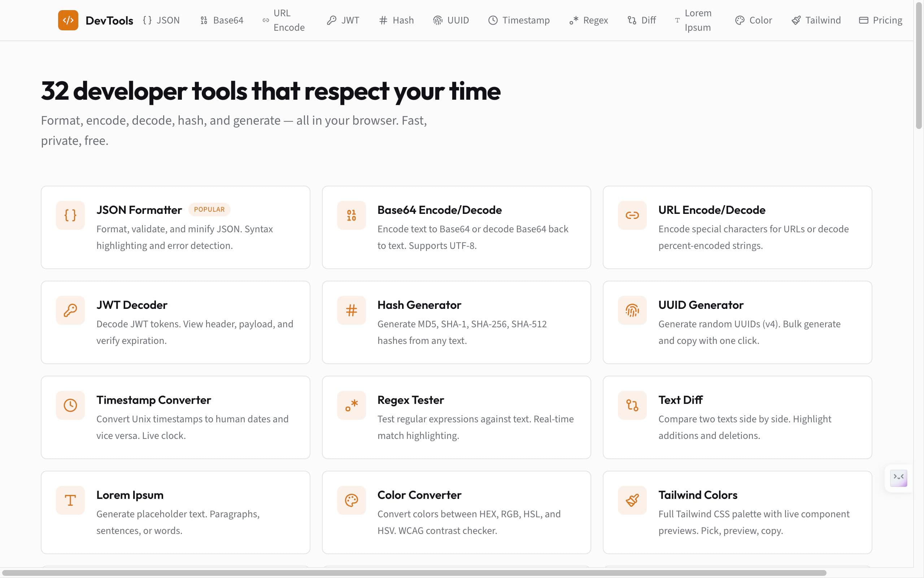Select JWT in the top navigation
The height and width of the screenshot is (578, 924).
(x=343, y=20)
